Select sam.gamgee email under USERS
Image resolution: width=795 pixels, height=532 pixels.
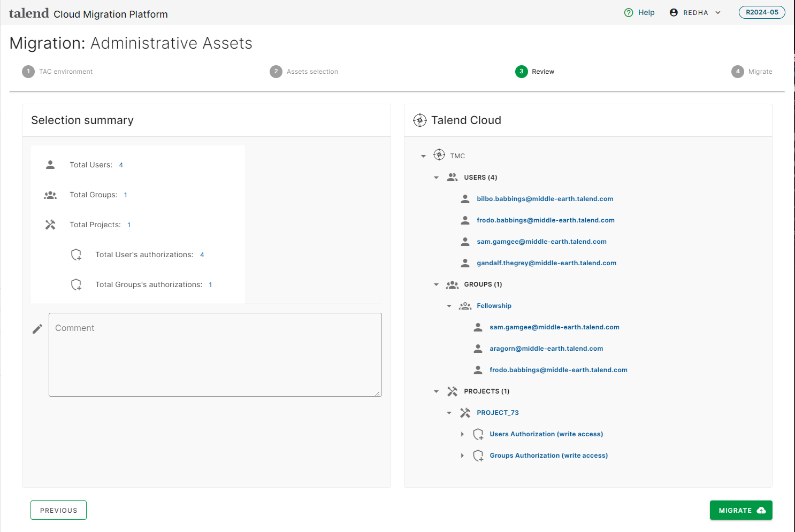pos(541,242)
